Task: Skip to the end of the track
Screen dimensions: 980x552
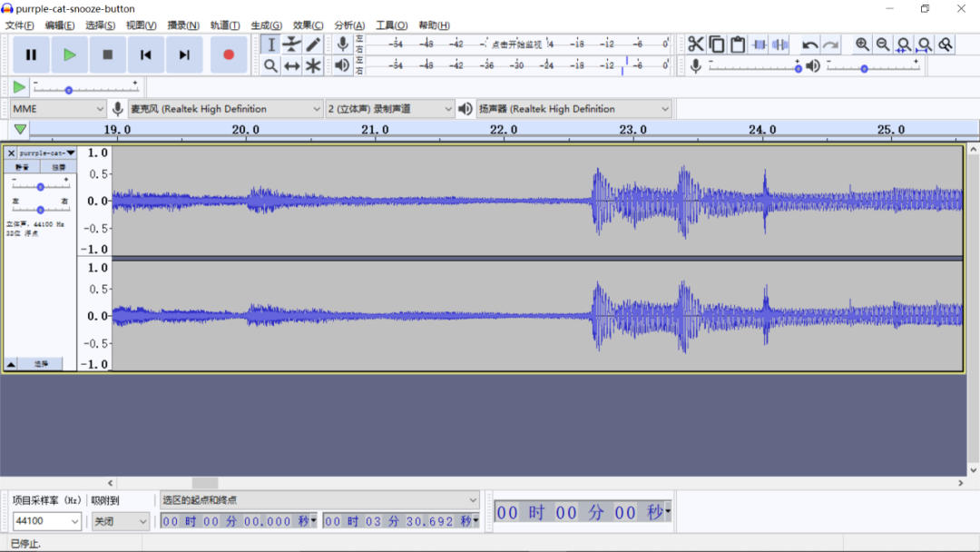Action: coord(183,55)
